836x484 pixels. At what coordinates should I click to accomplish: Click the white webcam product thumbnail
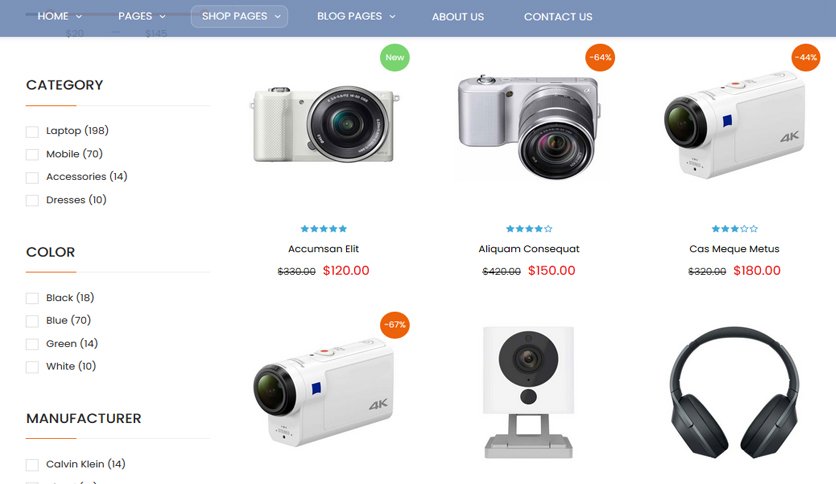coord(528,393)
